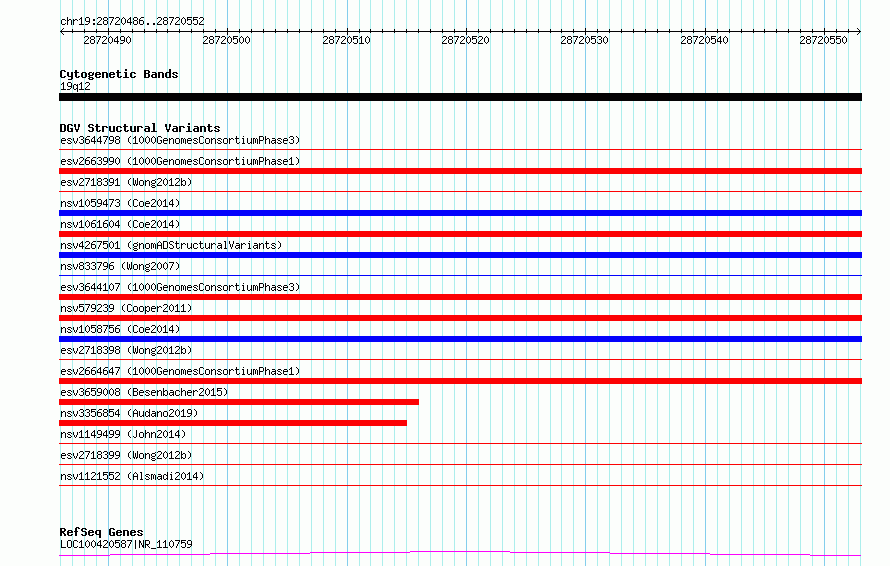Click the red bar under esv3644107
Image resolution: width=890 pixels, height=566 pixels.
[460, 297]
